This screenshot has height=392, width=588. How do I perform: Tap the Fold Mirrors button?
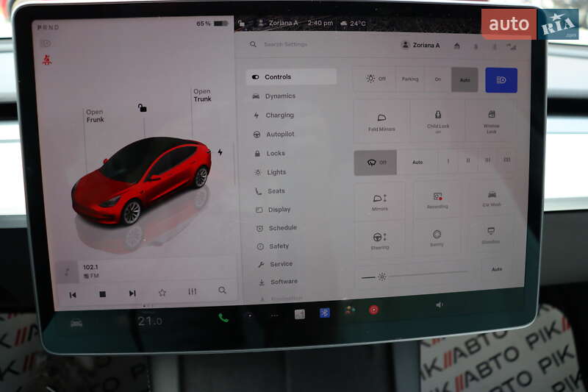pos(381,121)
